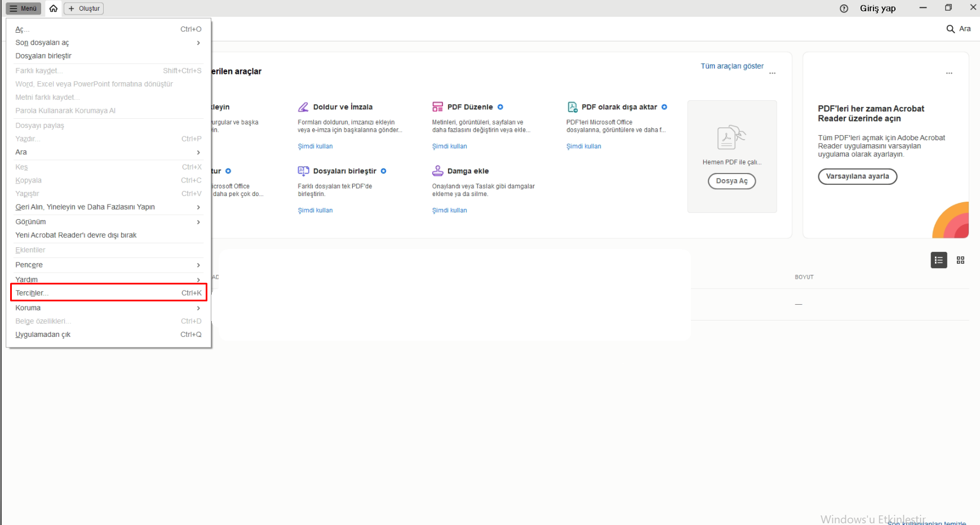Switch to grid view icon
The width and height of the screenshot is (980, 525).
click(961, 260)
